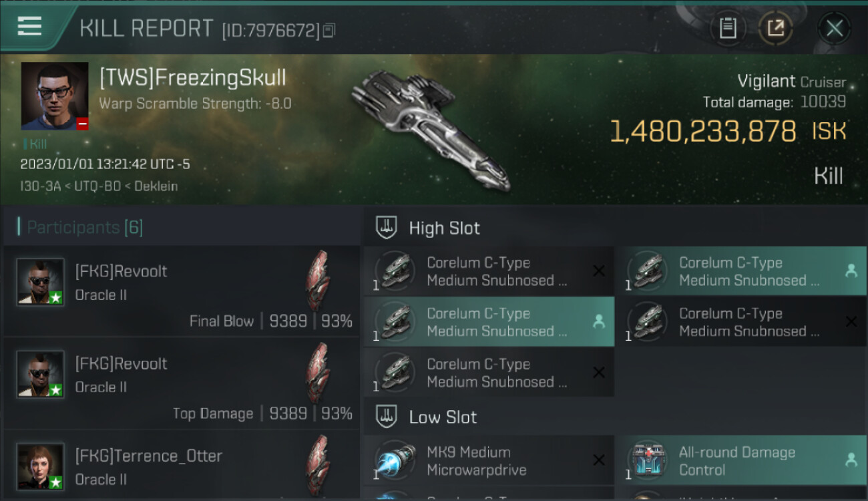View Terrence_Otter's pilot portrait
Screen dimensions: 868x501
click(x=41, y=466)
